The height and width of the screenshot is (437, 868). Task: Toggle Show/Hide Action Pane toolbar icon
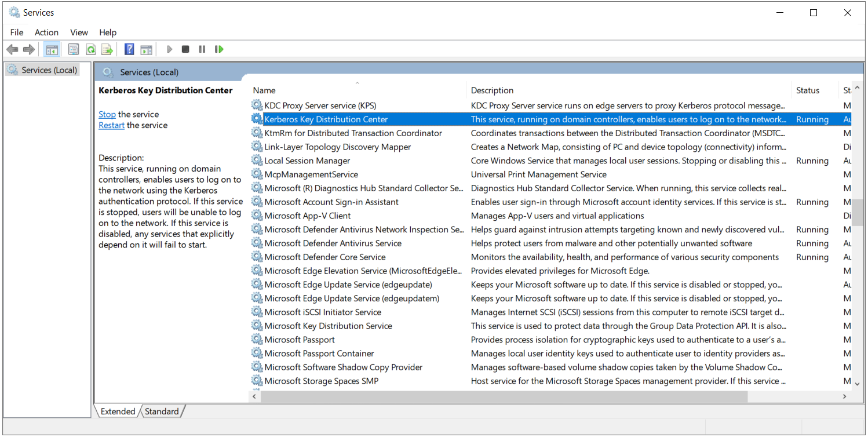click(x=146, y=49)
